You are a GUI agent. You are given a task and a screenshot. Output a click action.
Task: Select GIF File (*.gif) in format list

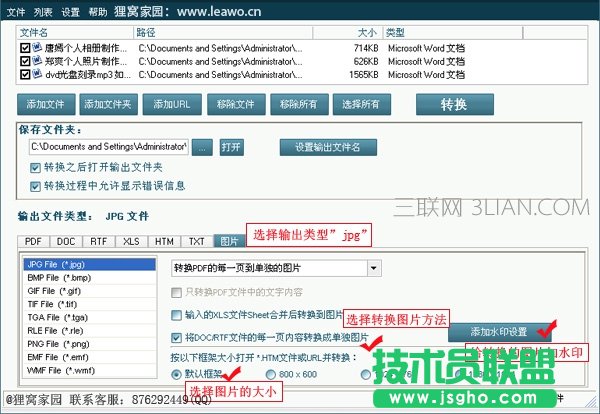point(90,291)
